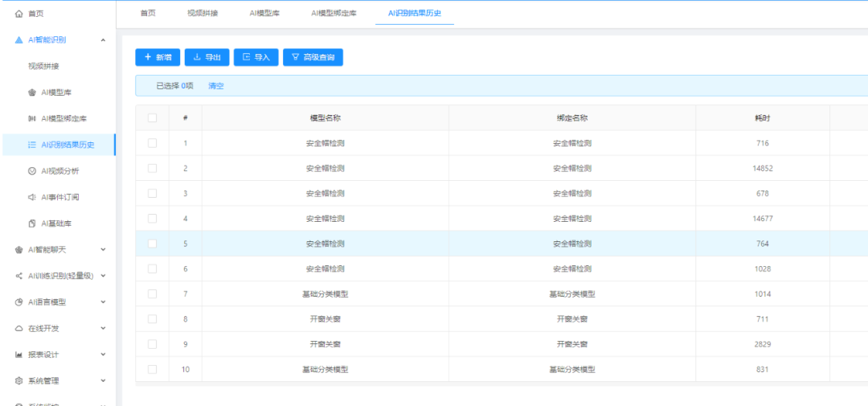Viewport: 868px width, 406px height.
Task: Click the 绑定名称 column header
Action: click(572, 118)
